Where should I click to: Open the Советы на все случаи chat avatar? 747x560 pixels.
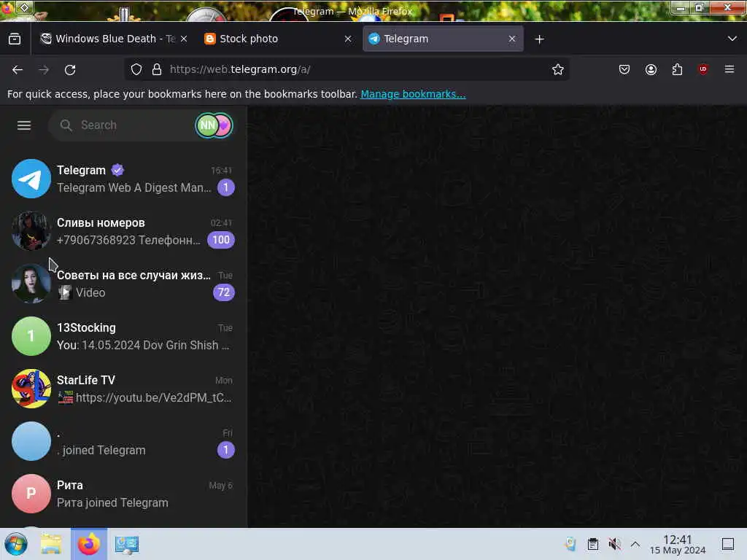(x=31, y=284)
